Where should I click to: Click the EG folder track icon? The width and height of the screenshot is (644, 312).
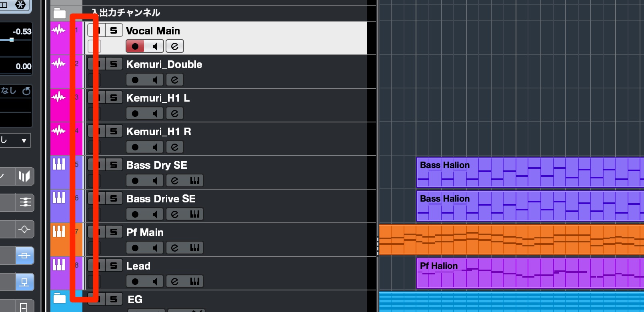60,298
